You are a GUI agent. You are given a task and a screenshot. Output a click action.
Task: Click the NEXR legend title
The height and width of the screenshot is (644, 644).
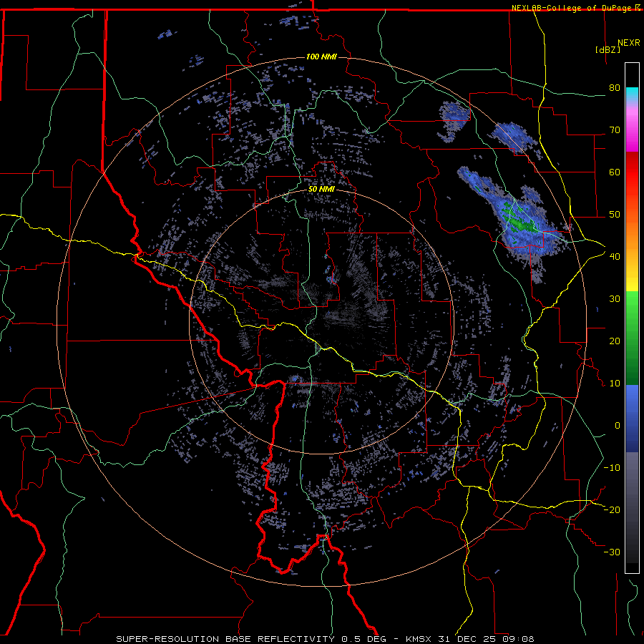pos(629,43)
